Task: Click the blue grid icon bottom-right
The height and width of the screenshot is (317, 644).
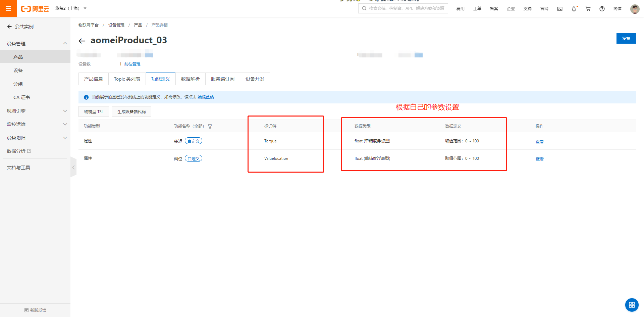Action: coord(632,305)
